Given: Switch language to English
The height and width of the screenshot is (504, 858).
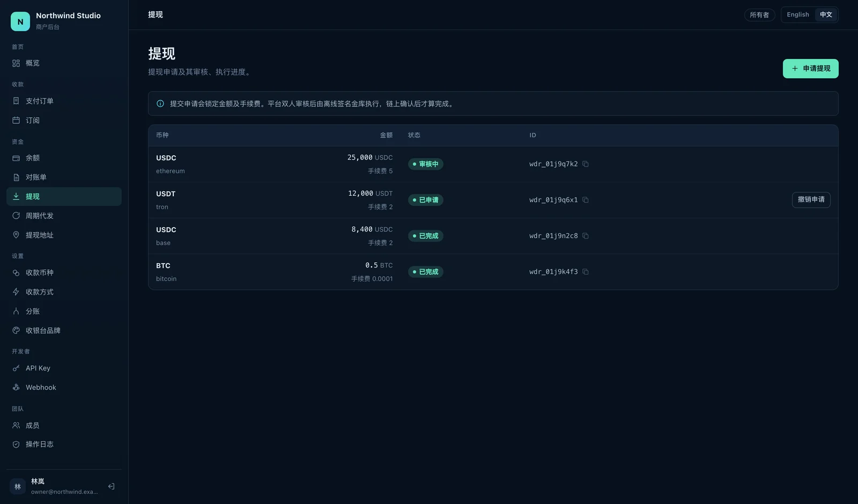Looking at the screenshot, I should (798, 15).
